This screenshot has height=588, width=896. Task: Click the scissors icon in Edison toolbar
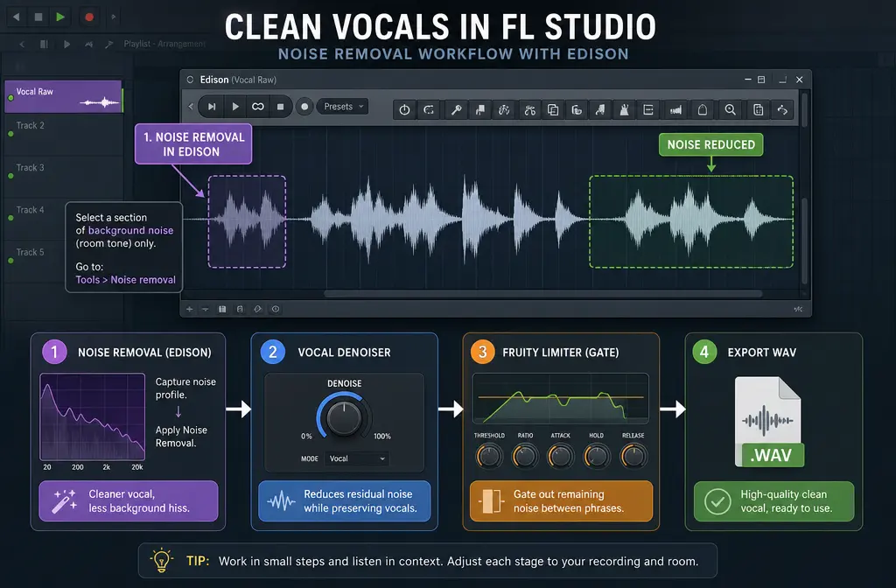(529, 109)
